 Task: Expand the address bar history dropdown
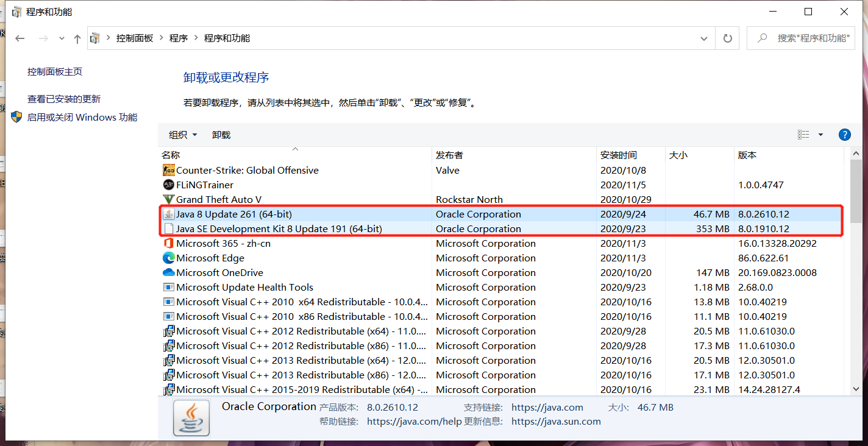coord(705,38)
